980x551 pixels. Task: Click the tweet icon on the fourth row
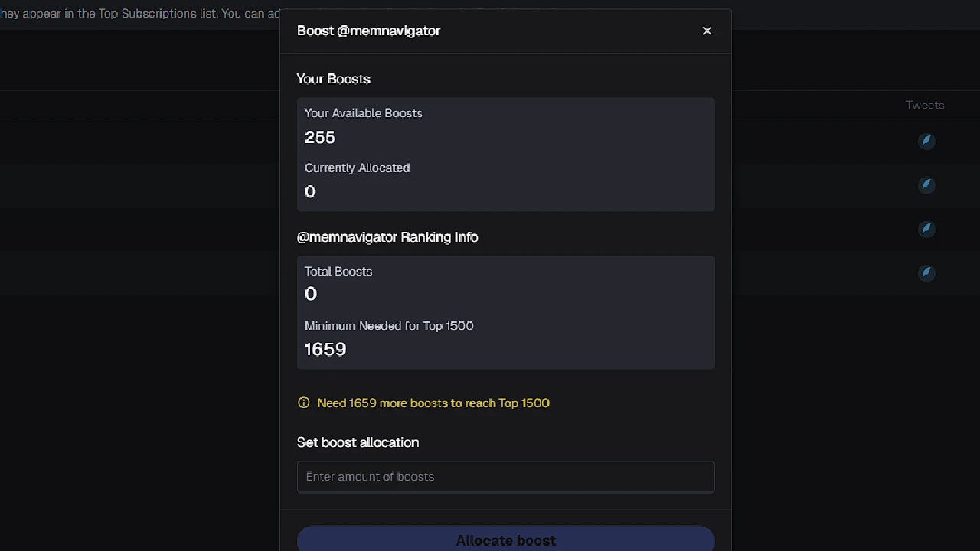tap(926, 272)
